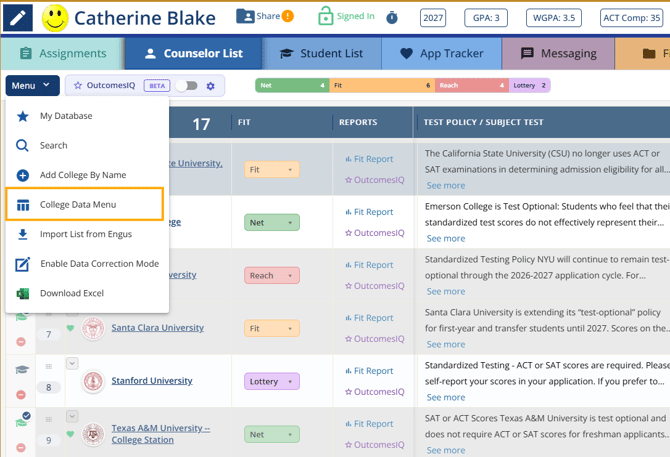Select My Database from the menu

pos(85,116)
